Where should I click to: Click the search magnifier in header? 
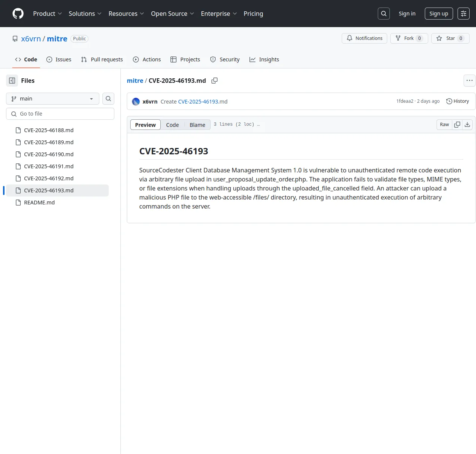tap(384, 14)
